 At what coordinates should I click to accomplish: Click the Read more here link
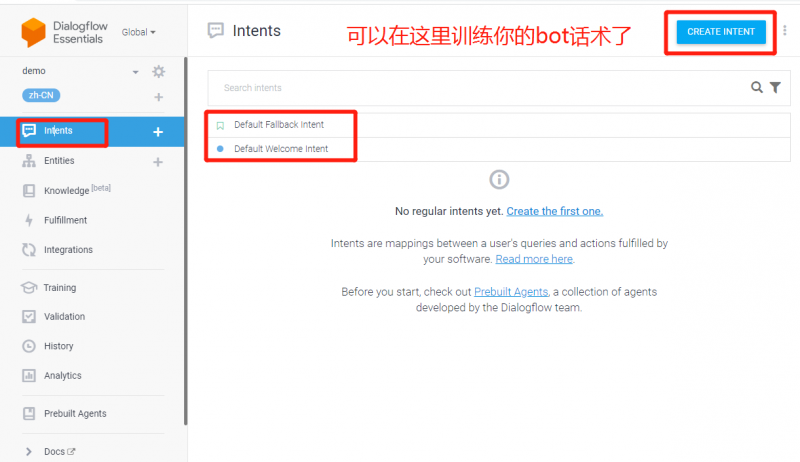point(534,259)
